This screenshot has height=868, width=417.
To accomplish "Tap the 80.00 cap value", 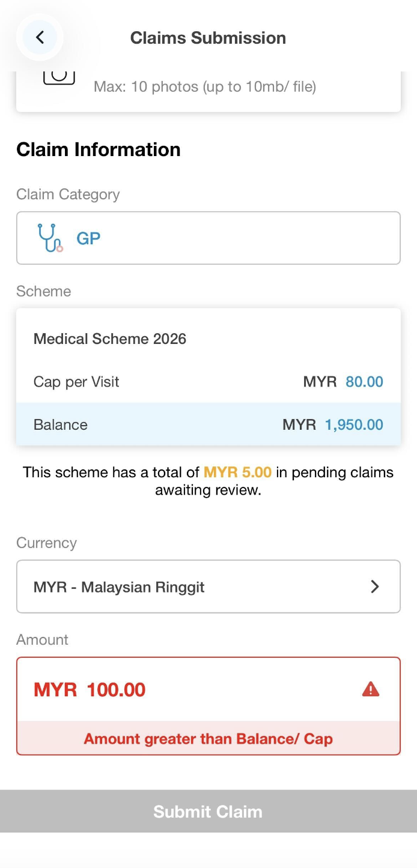I will pyautogui.click(x=364, y=382).
